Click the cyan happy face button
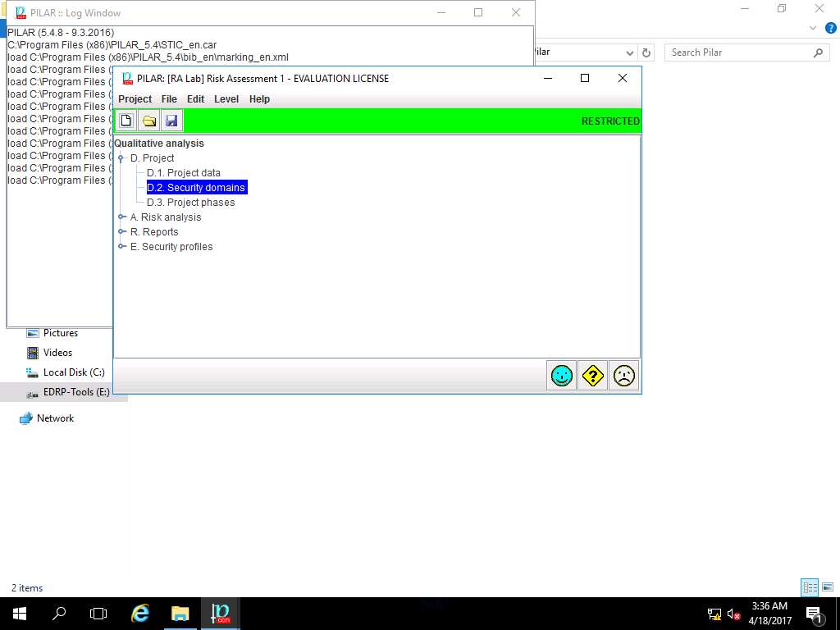 click(x=561, y=376)
